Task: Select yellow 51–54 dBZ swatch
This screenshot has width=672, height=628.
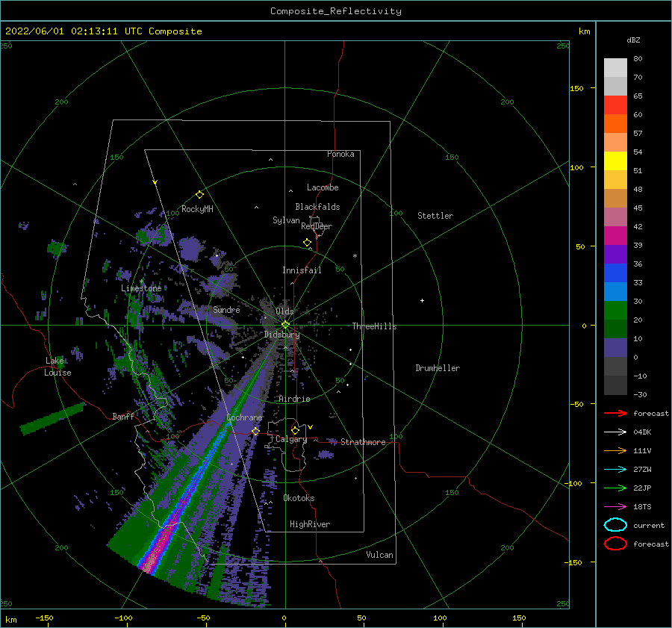Action: pyautogui.click(x=615, y=161)
